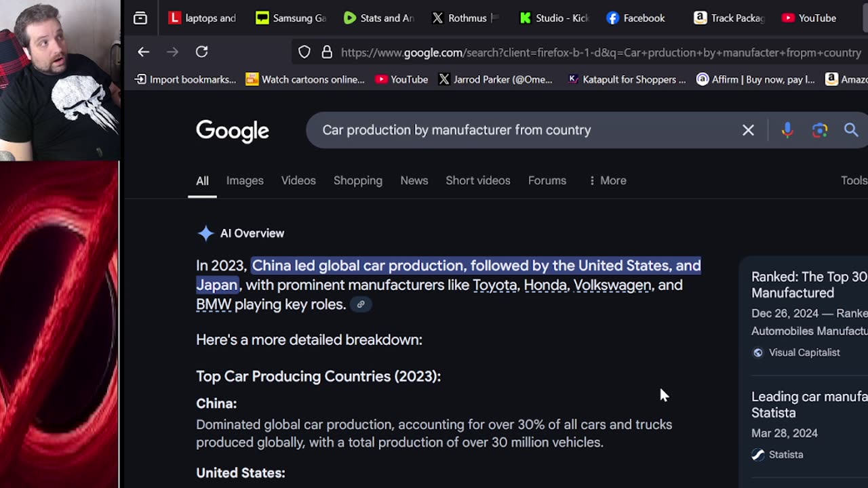Expand the More search filters menu
The height and width of the screenshot is (488, 868).
(x=608, y=181)
